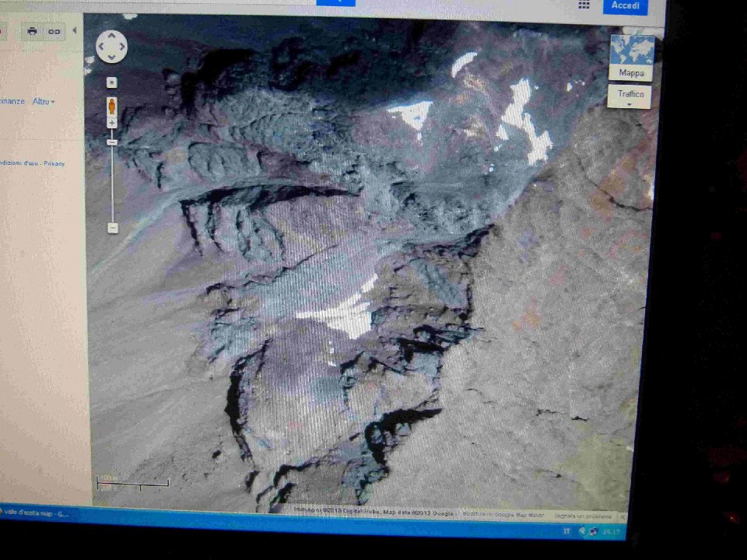Get the map link via chain icon
This screenshot has width=747, height=560.
[x=54, y=31]
